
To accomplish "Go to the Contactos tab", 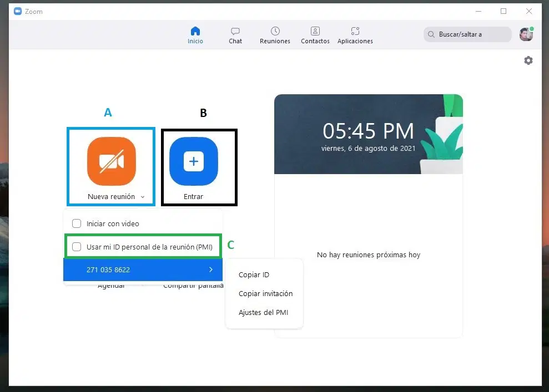I will (x=315, y=35).
